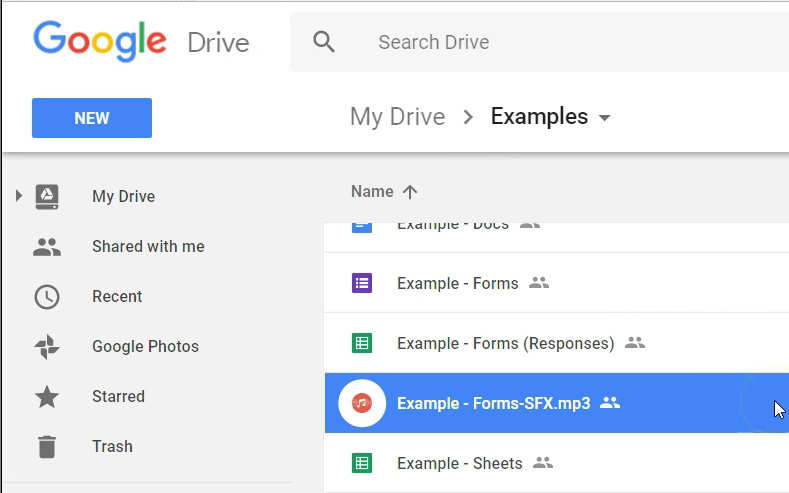Click the red audio icon of Forms-SFX.mp3

tap(362, 403)
